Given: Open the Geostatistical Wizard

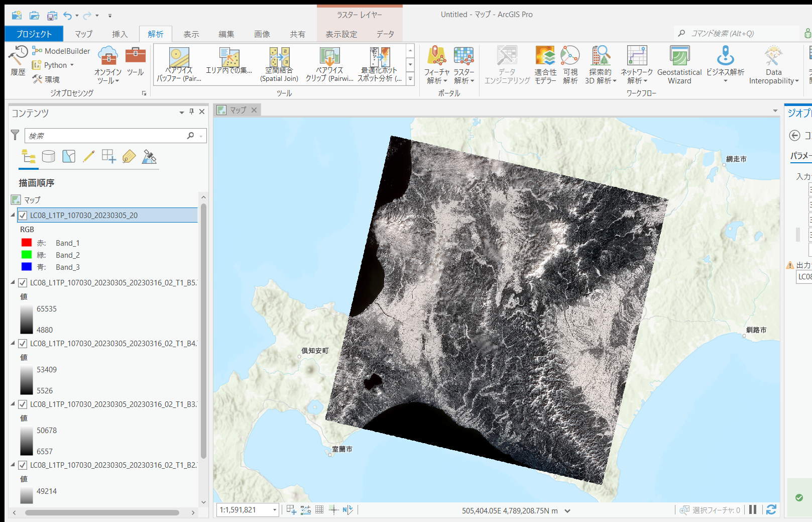Looking at the screenshot, I should click(x=679, y=64).
